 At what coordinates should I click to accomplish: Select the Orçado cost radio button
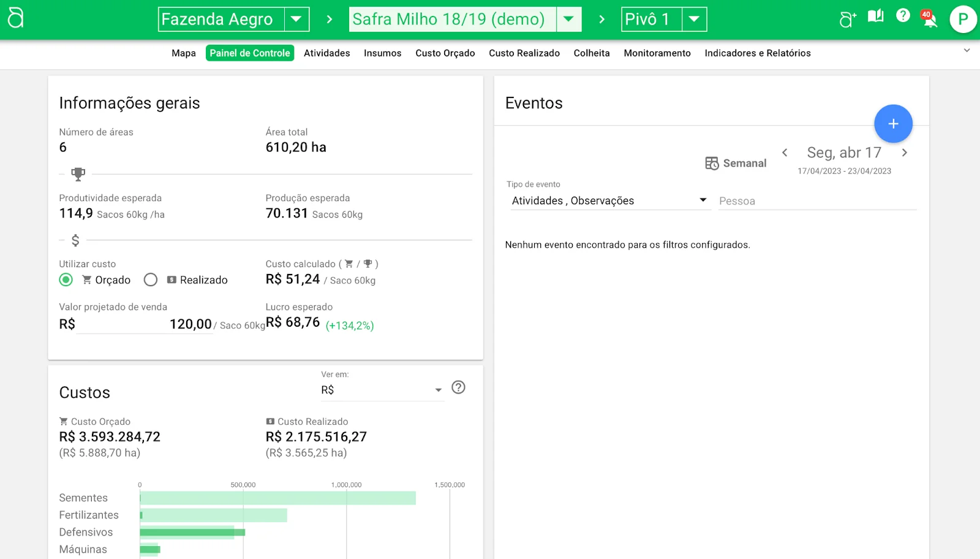coord(66,280)
